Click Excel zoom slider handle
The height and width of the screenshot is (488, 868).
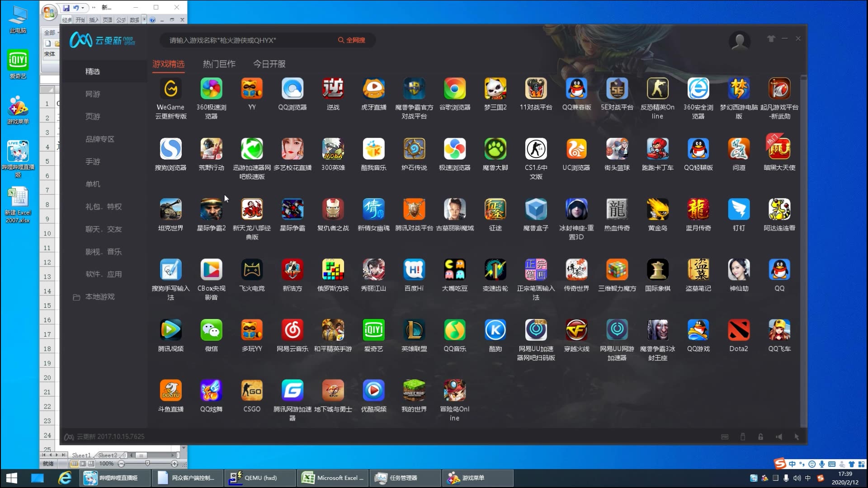[x=147, y=464]
